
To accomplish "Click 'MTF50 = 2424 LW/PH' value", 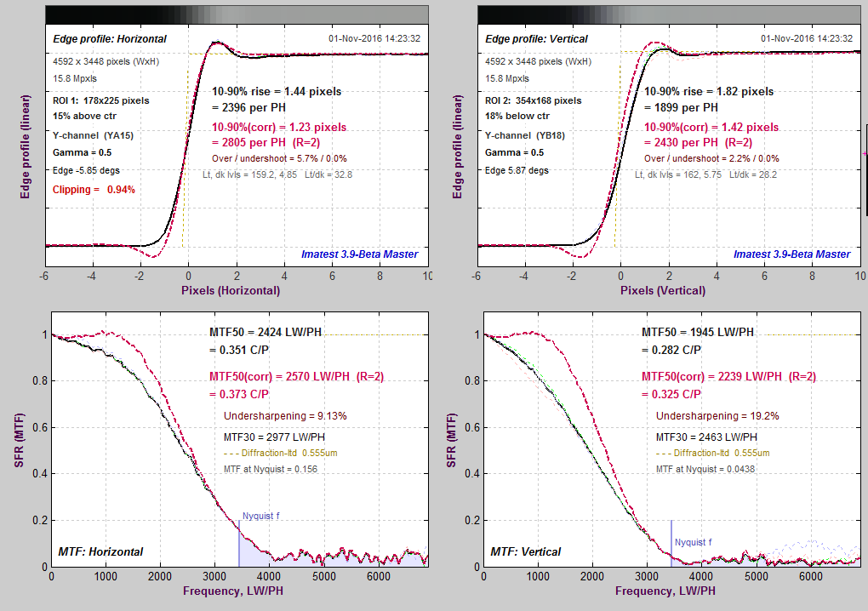I will coord(266,332).
